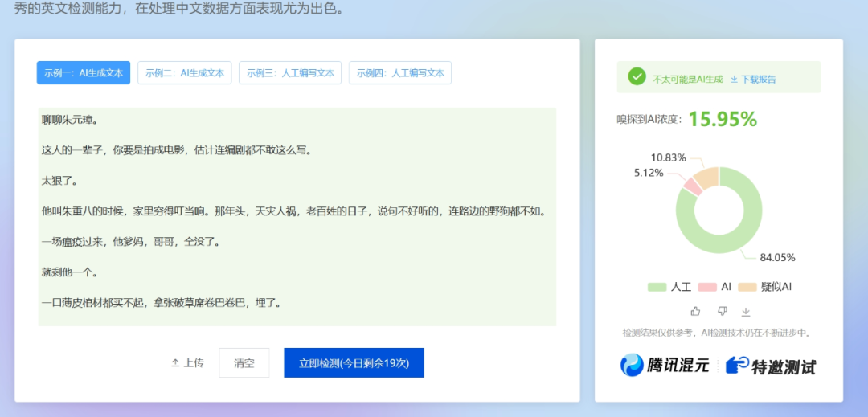The width and height of the screenshot is (868, 417).
Task: Select the first 示例二:AI生成文本 tab
Action: 184,72
